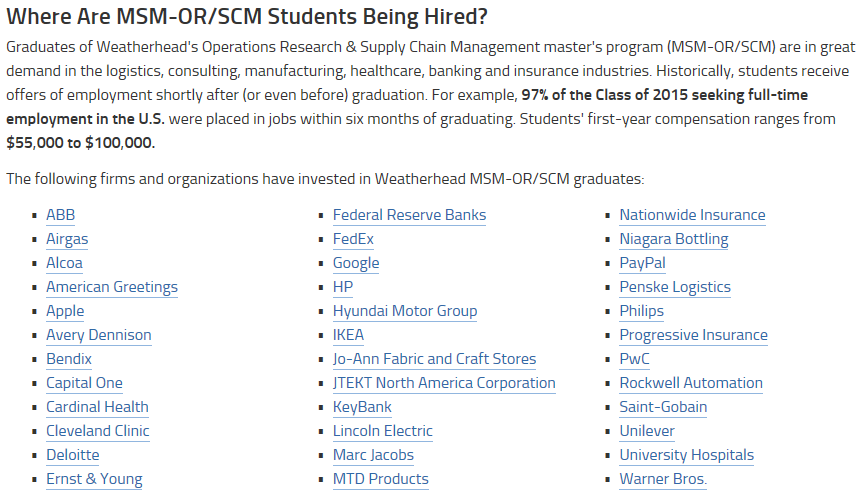Screen dimensions: 866x501
Task: Select the Capital One link
Action: pos(84,383)
